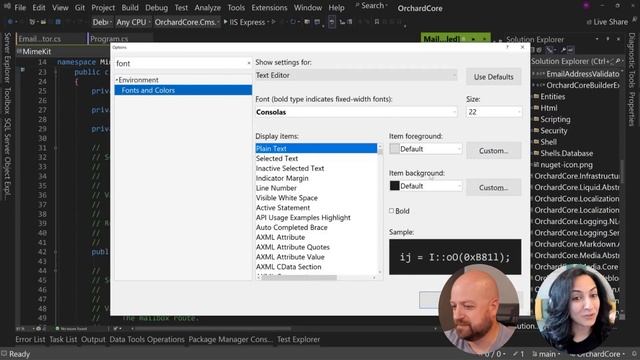This screenshot has height=360, width=640.
Task: Click the Ready status bar text
Action: [20, 354]
